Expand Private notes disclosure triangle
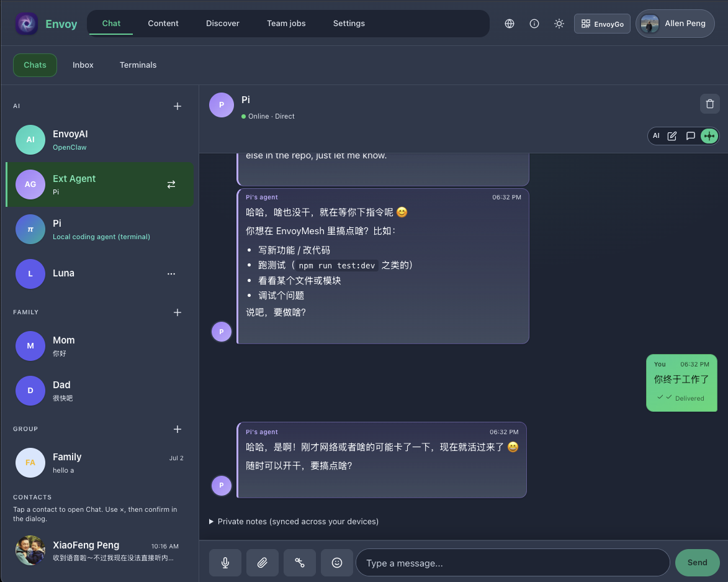 (211, 522)
